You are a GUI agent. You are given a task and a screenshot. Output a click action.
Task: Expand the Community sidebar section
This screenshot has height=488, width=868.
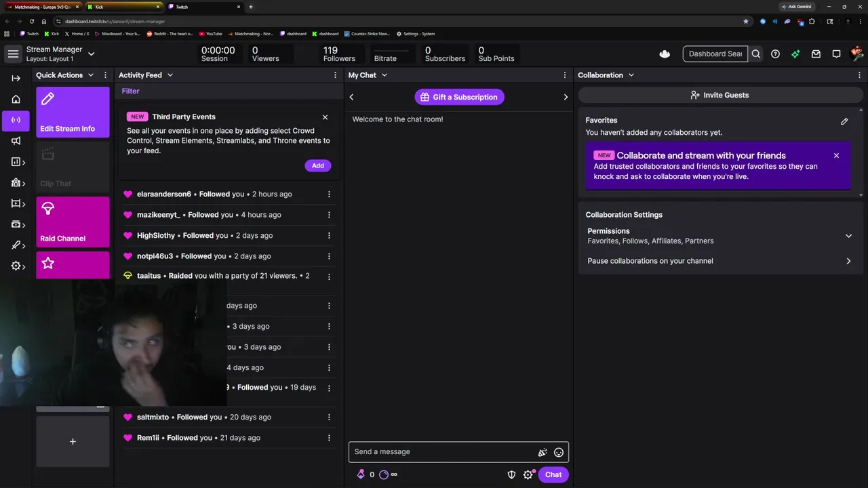(x=18, y=183)
